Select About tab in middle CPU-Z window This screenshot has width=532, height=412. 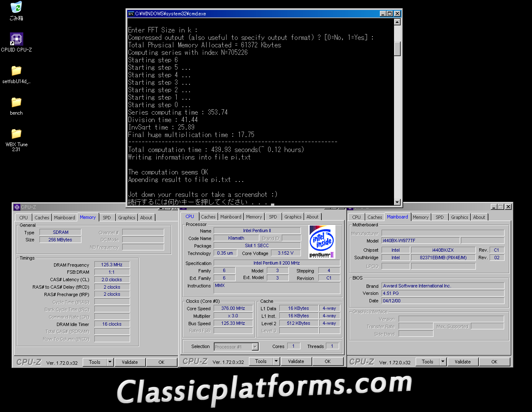click(313, 217)
